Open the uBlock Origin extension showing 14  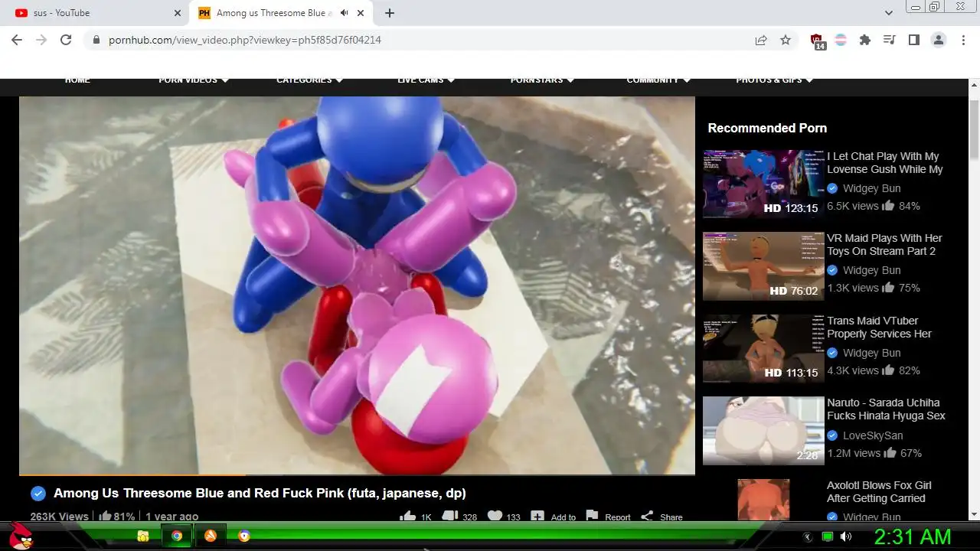pos(818,41)
